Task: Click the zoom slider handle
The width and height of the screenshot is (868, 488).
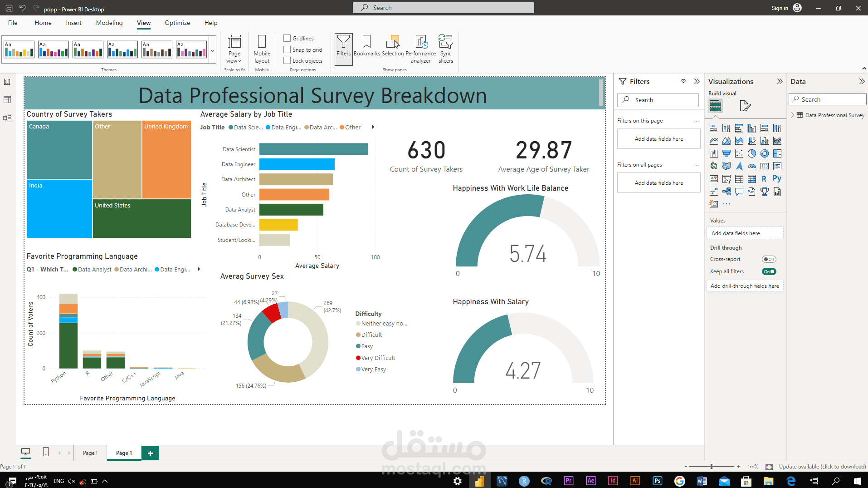Action: 712,467
